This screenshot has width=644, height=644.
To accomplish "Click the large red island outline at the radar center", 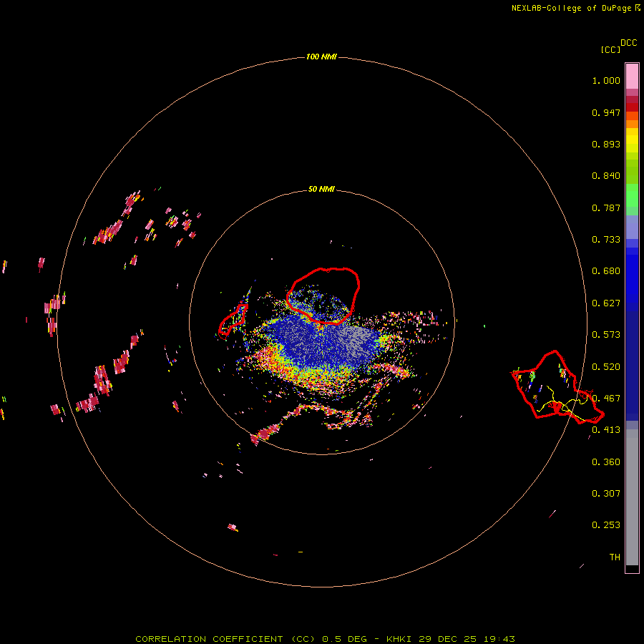I will pyautogui.click(x=323, y=296).
